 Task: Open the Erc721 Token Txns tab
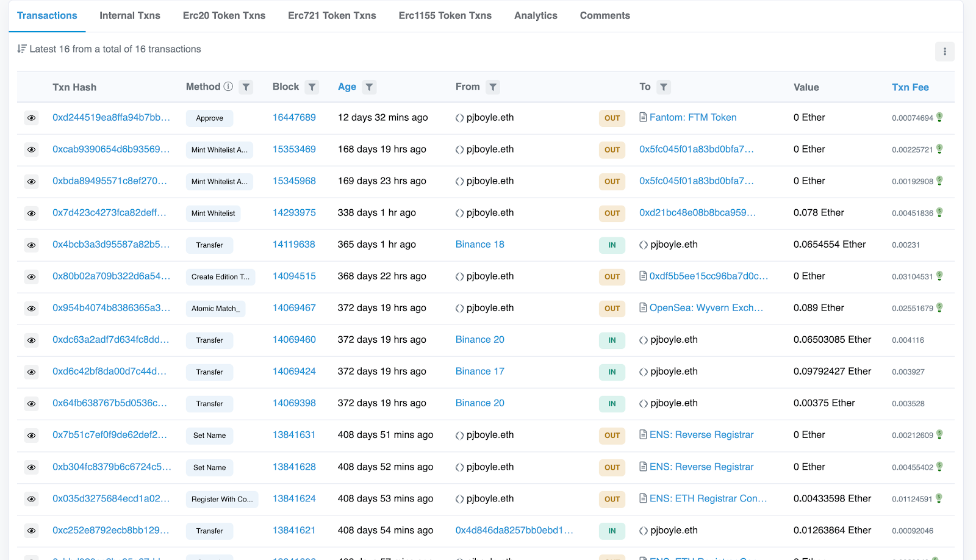tap(332, 15)
